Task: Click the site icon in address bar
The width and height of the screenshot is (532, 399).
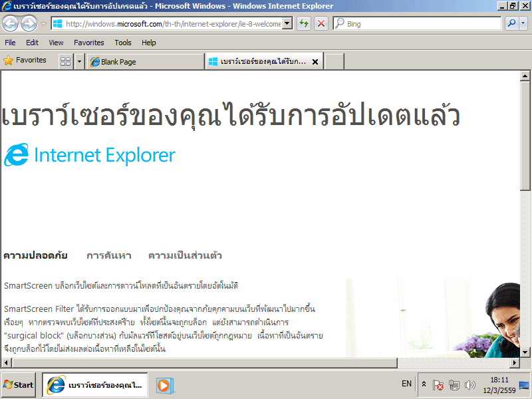Action: tap(57, 24)
